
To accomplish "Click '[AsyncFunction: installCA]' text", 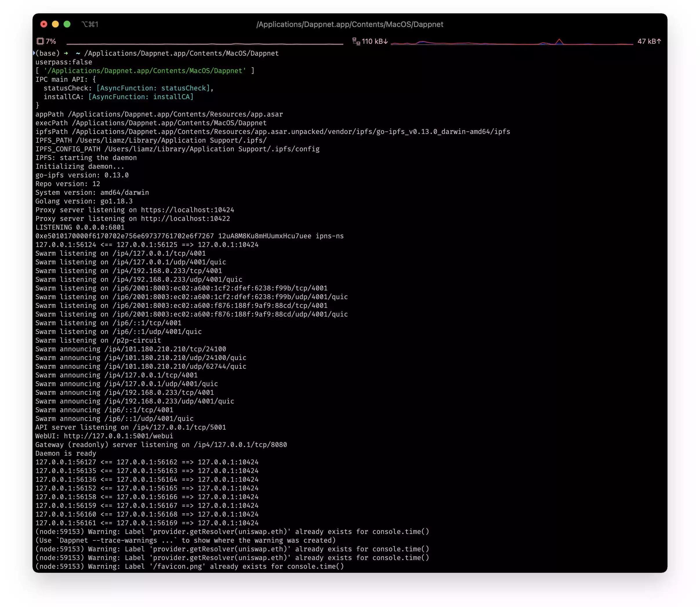I will [x=141, y=97].
